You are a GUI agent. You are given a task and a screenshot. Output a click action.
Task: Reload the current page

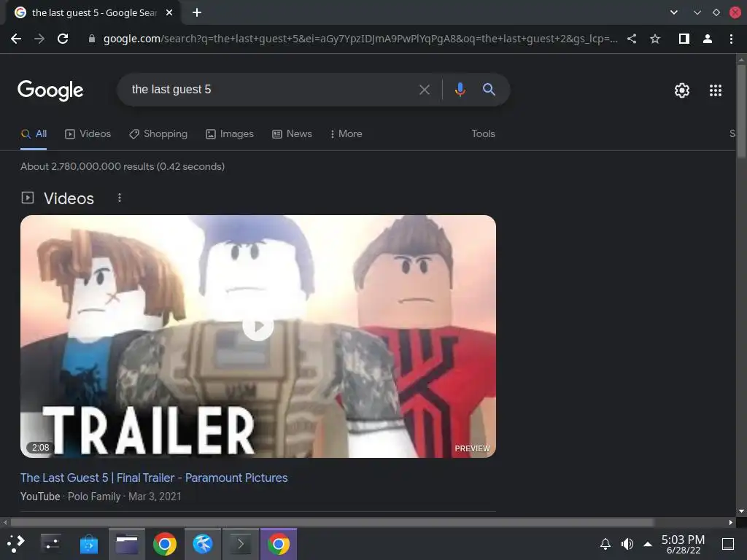coord(63,39)
